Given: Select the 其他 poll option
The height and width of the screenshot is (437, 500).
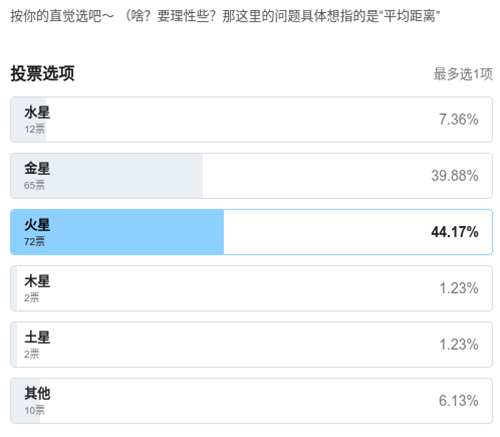Looking at the screenshot, I should 251,401.
